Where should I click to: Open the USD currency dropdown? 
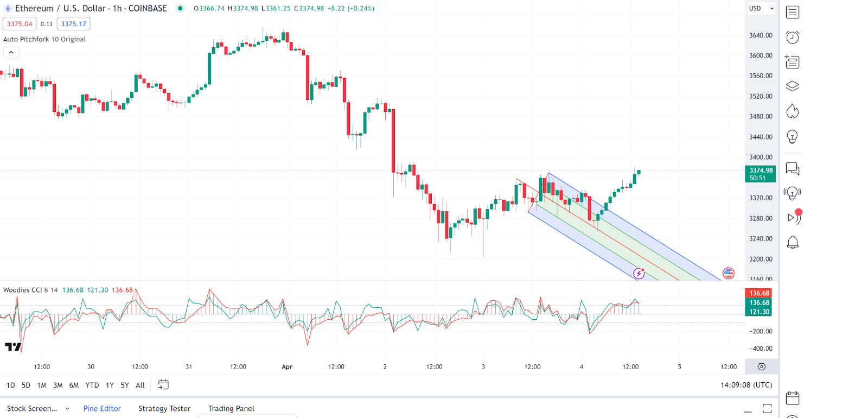point(761,8)
